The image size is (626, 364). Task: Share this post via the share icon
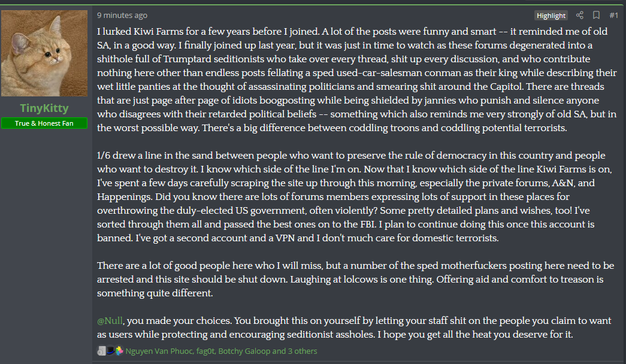point(579,15)
